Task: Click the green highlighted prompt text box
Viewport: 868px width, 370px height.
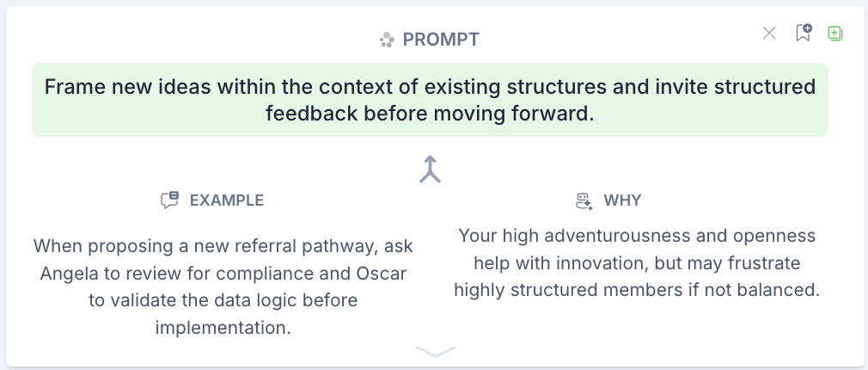Action: coord(430,100)
